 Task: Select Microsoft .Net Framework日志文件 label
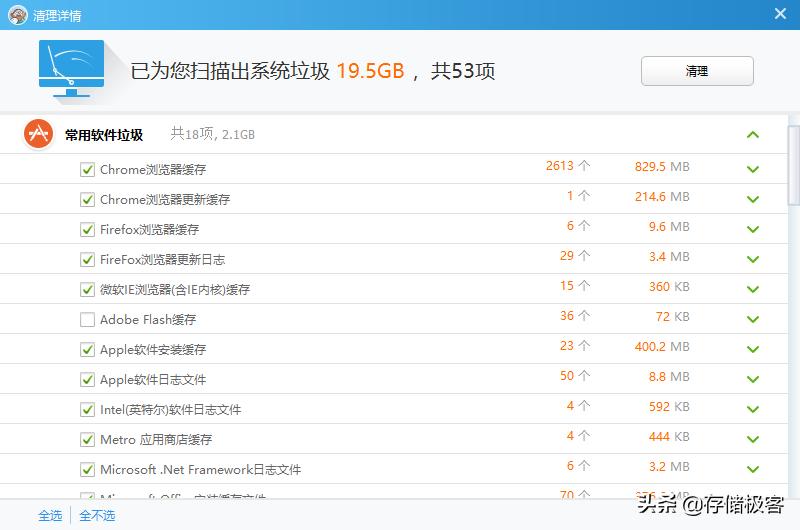coord(201,470)
